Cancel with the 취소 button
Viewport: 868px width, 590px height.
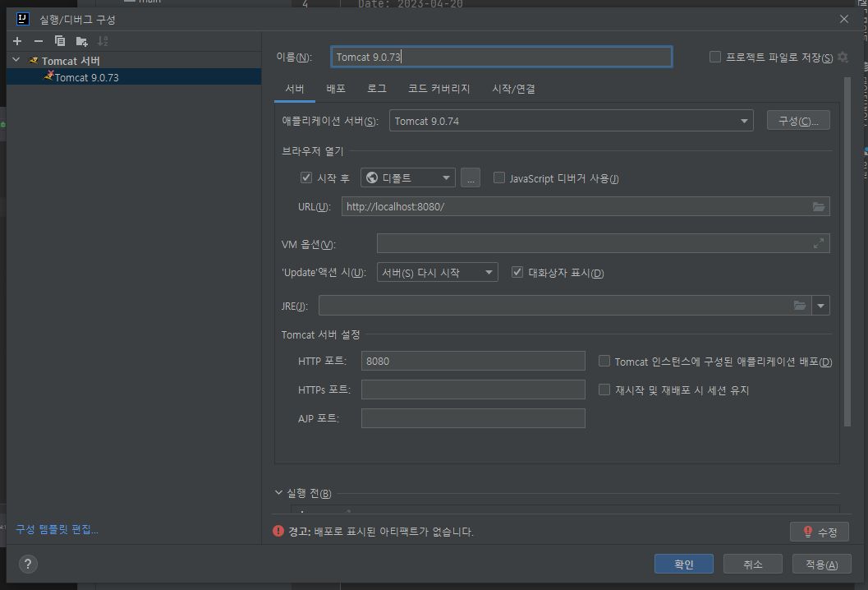(x=753, y=564)
